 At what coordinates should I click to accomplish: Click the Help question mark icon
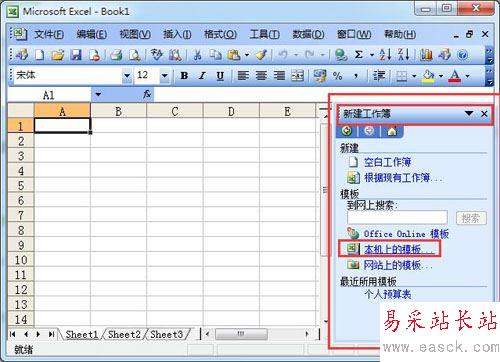point(463,55)
